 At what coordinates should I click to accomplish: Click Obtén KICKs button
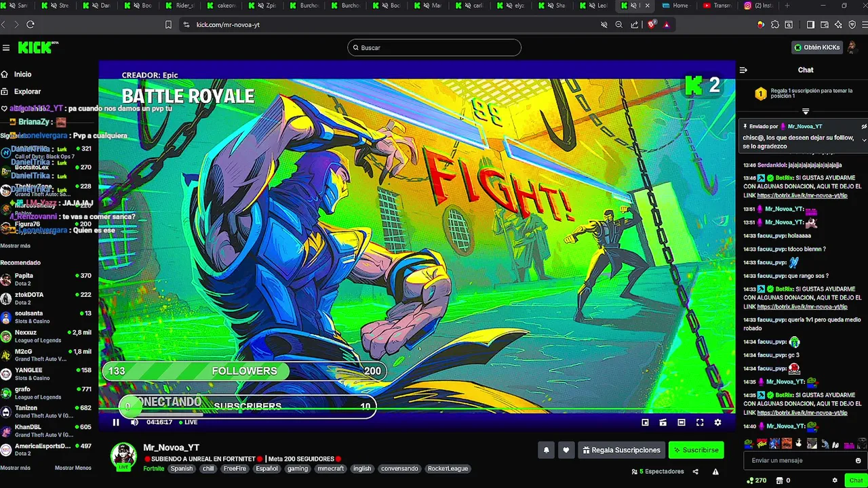point(817,47)
